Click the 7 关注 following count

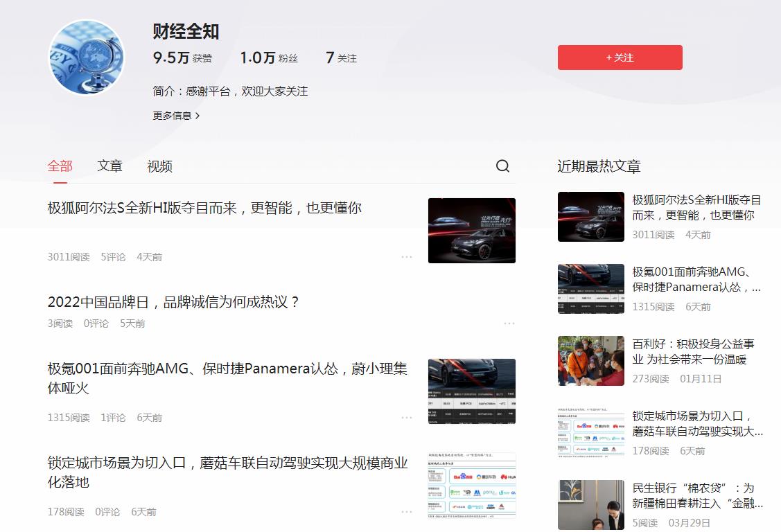(x=341, y=57)
